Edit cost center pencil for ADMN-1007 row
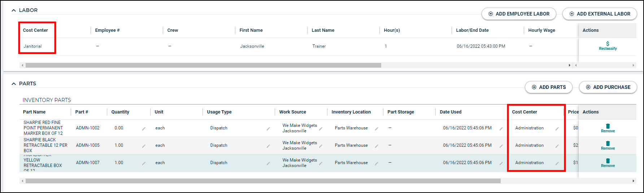The width and height of the screenshot is (644, 193). (x=557, y=163)
